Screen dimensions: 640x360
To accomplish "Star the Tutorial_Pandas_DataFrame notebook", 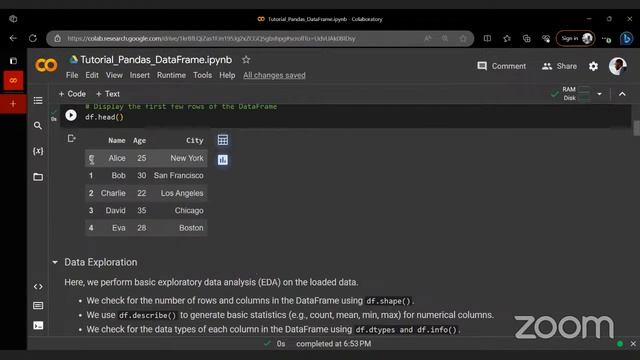I will click(246, 60).
